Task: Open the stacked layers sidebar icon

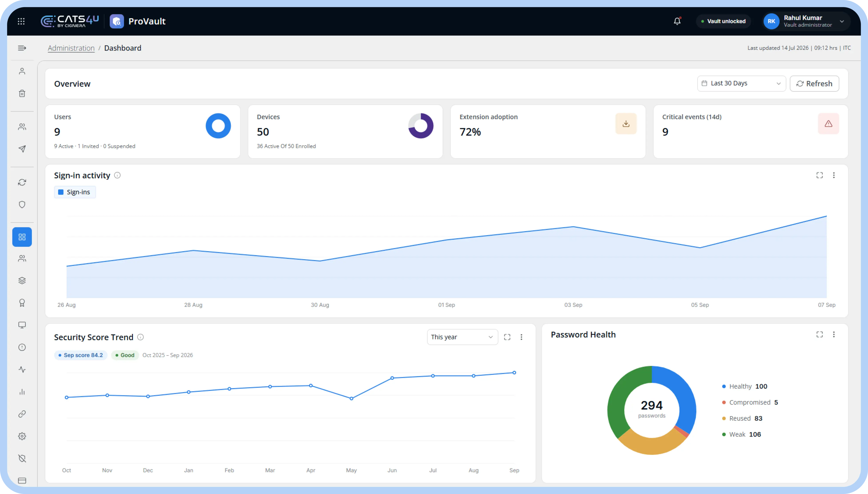Action: [x=22, y=281]
